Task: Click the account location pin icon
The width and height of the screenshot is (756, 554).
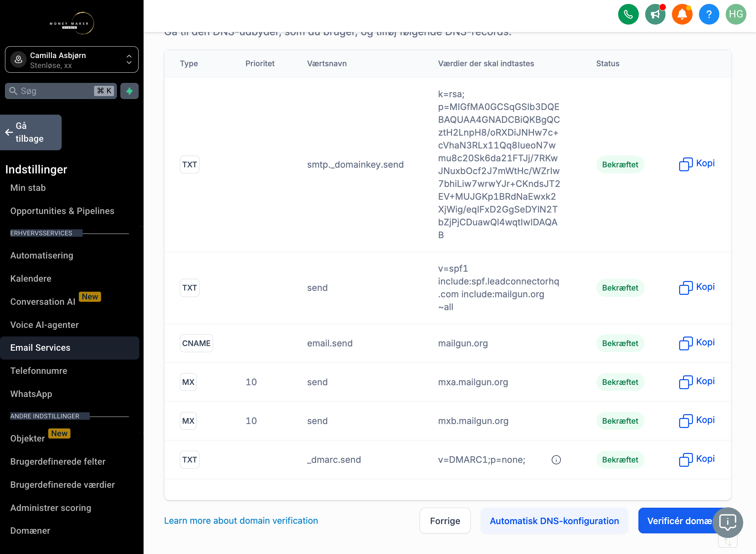Action: [x=19, y=59]
